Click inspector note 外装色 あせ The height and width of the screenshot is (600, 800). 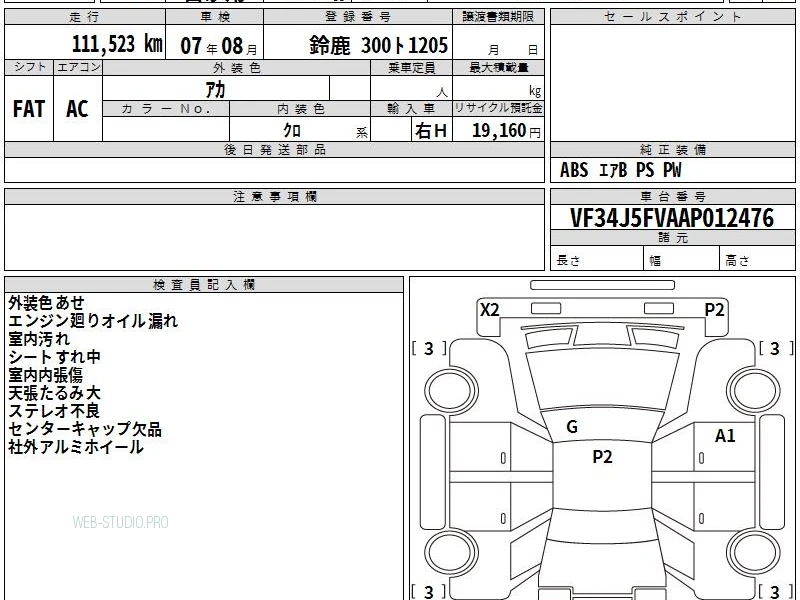[46, 303]
